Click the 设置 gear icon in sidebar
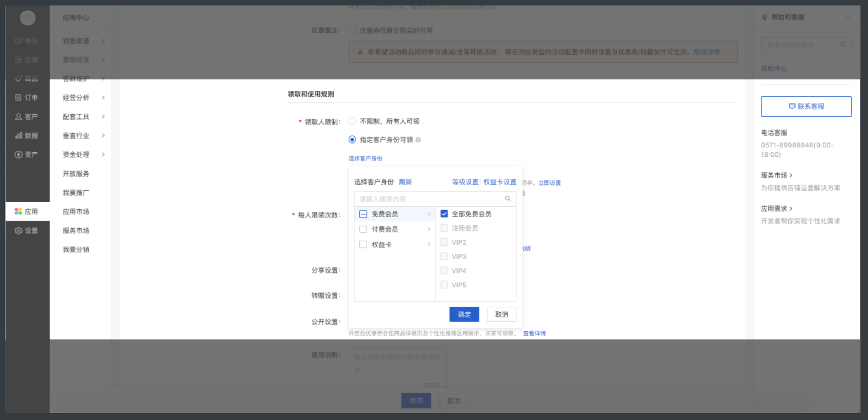 (x=18, y=231)
